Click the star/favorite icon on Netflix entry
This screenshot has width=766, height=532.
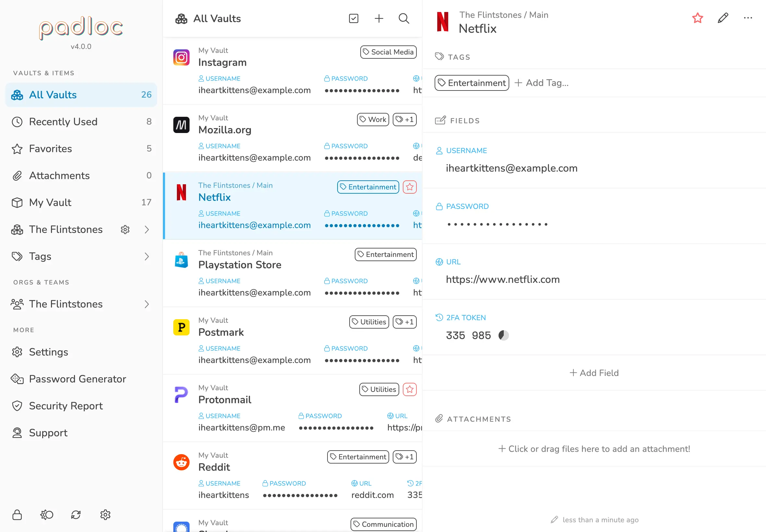tap(410, 187)
